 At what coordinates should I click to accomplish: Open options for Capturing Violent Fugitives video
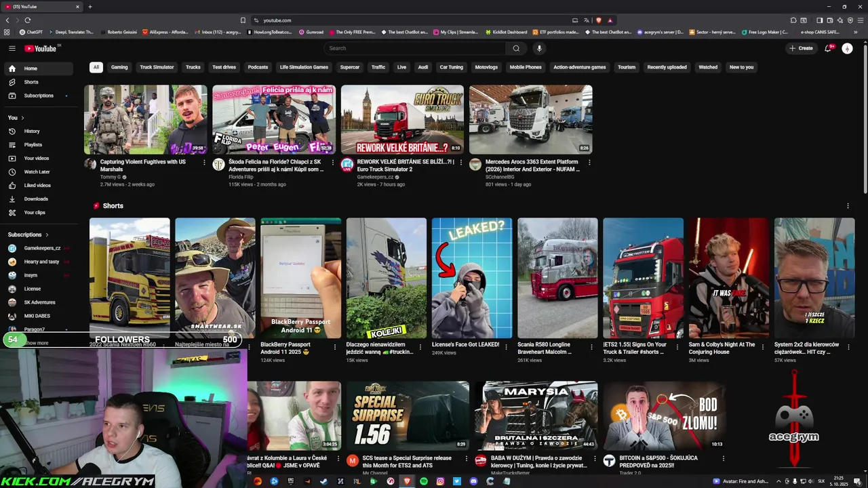204,163
